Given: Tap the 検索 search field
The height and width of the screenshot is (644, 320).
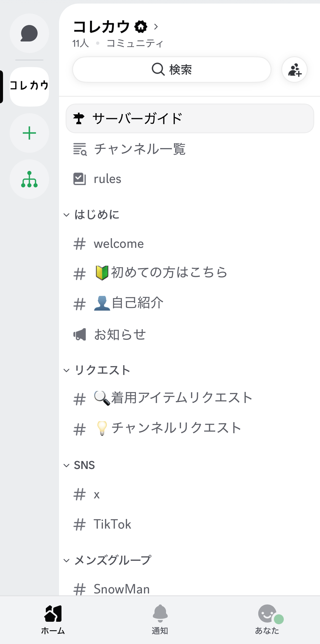Looking at the screenshot, I should pyautogui.click(x=172, y=70).
